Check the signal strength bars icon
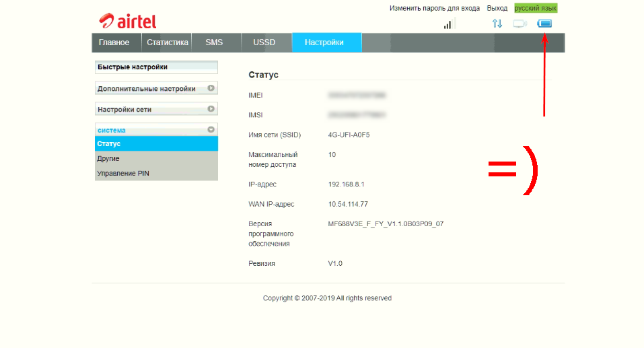The height and width of the screenshot is (348, 644). (450, 24)
